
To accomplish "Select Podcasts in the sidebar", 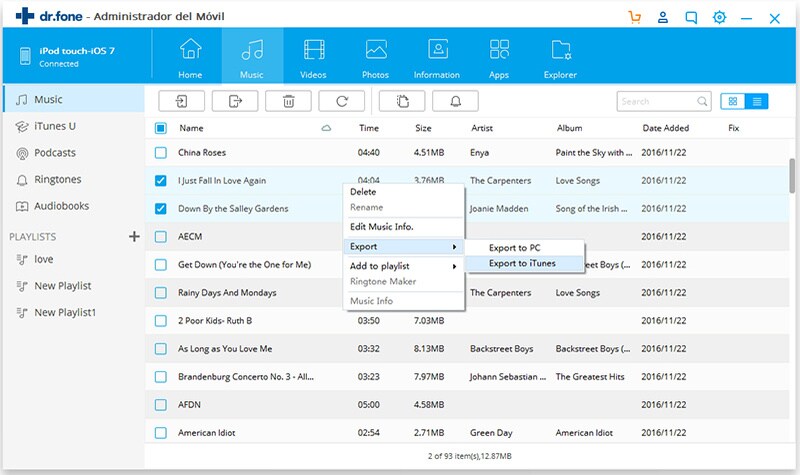I will pos(74,153).
